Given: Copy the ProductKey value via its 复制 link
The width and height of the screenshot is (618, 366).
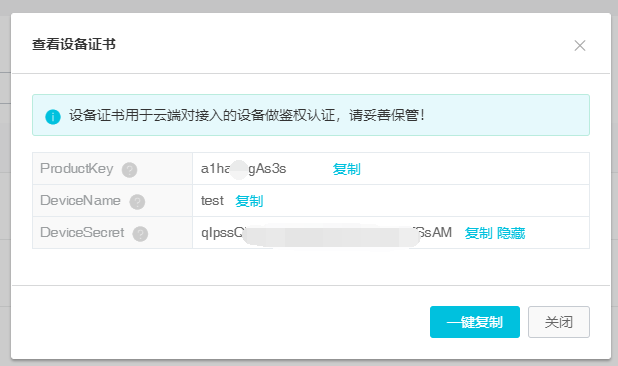Looking at the screenshot, I should coord(346,169).
